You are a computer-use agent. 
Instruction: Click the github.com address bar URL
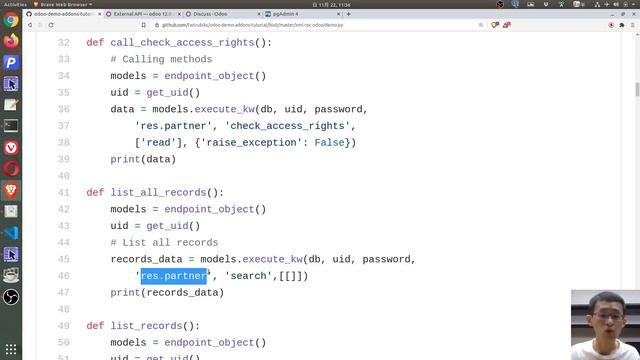point(252,25)
